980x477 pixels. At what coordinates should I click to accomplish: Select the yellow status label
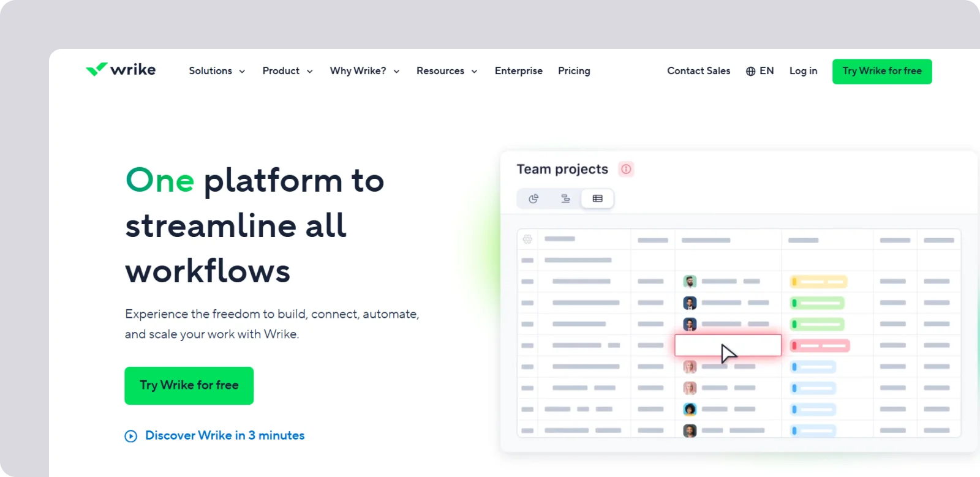[x=818, y=282]
